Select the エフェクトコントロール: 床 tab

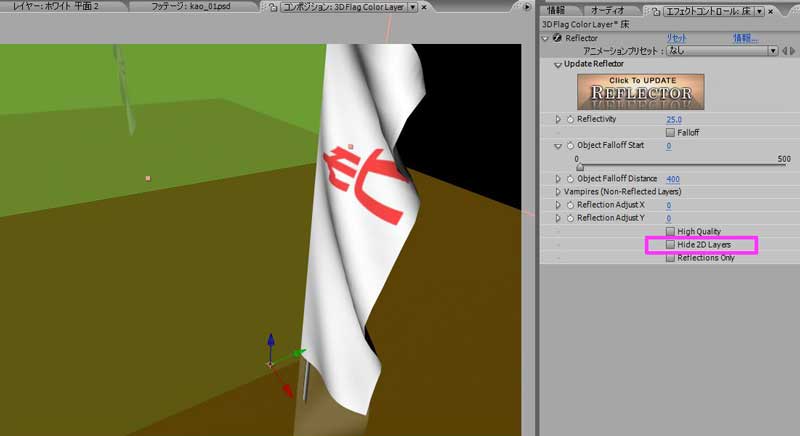[709, 11]
